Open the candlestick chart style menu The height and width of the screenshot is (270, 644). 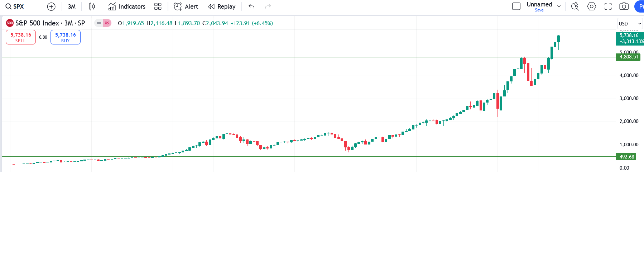(92, 6)
